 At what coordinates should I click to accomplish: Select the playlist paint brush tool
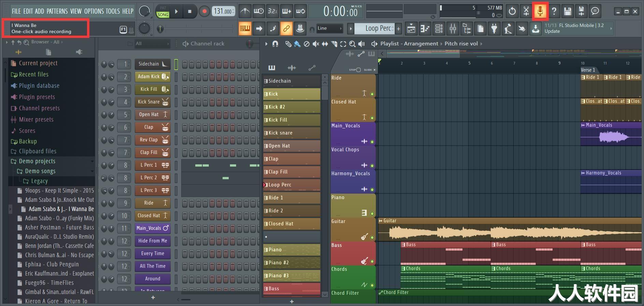tap(297, 44)
